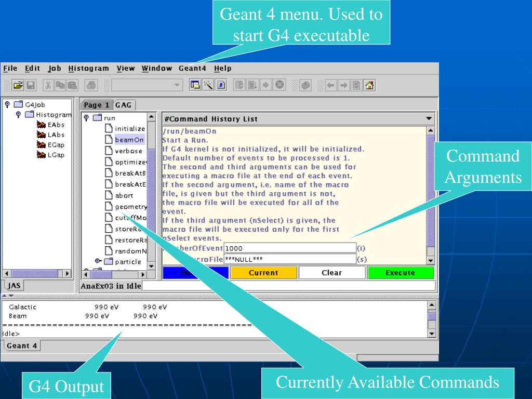Click the macro file field showing ***NULL***
Viewport: 532px width, 399px height.
tap(290, 259)
